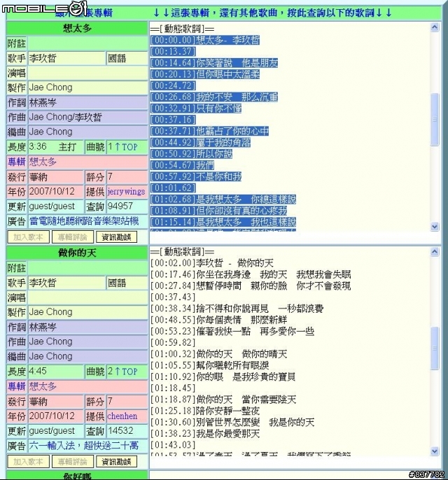The height and width of the screenshot is (480, 448).
Task: Click lyric line 只有你不懂
Action: point(218,108)
